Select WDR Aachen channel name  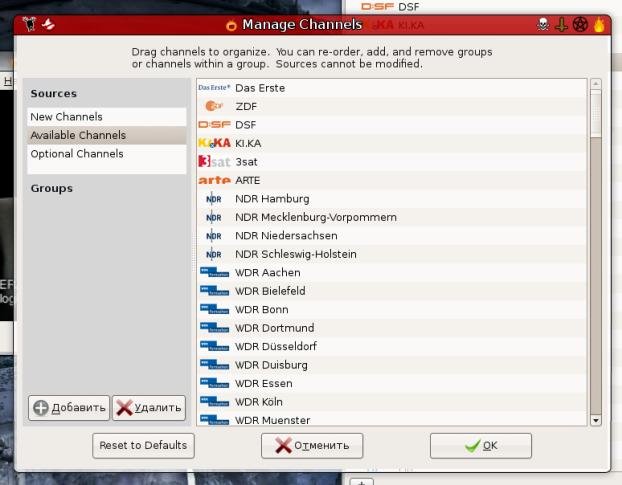(267, 272)
